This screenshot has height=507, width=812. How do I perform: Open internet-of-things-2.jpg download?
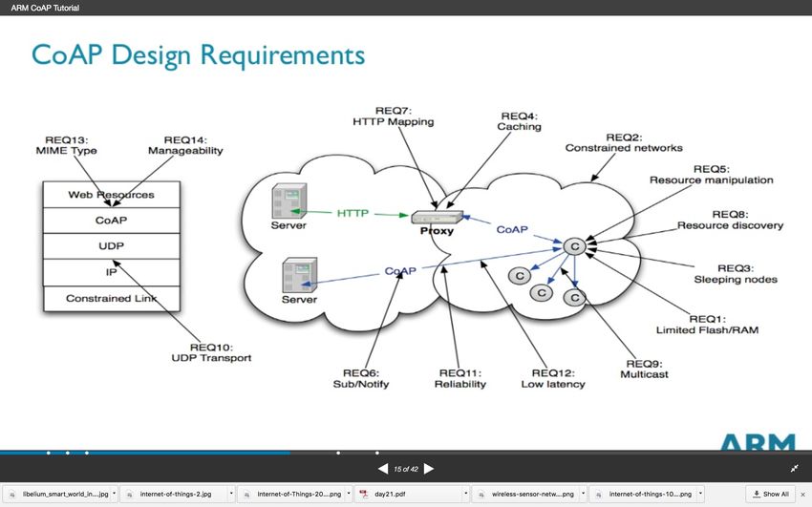[176, 494]
